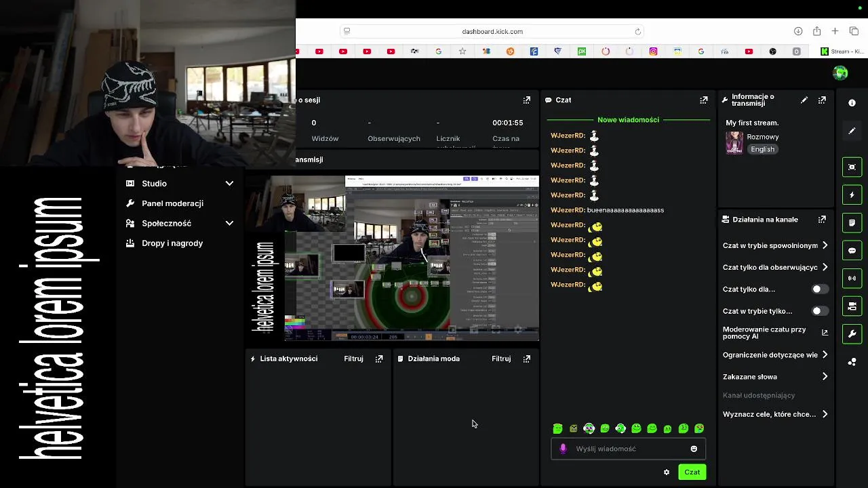
Task: Open chat settings gear icon
Action: (667, 472)
